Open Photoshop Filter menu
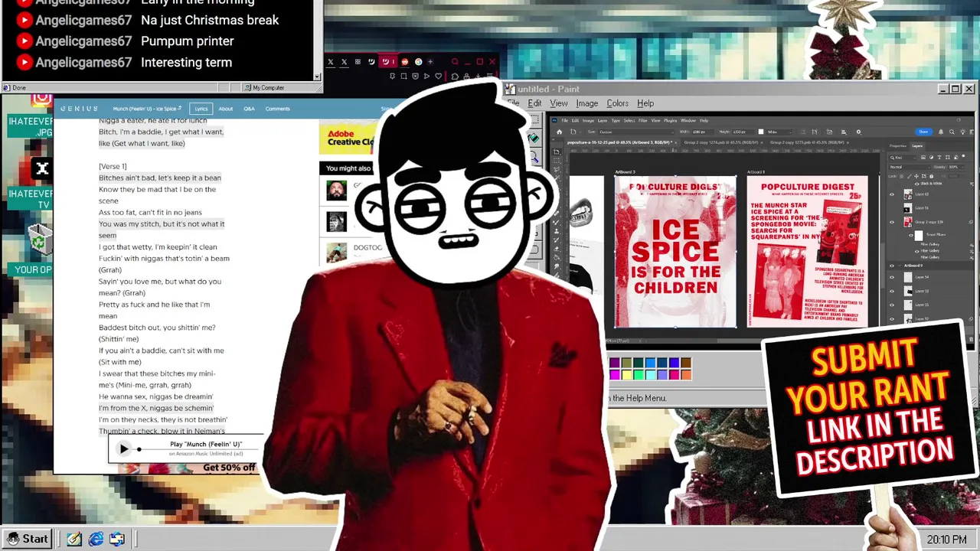 click(x=643, y=120)
